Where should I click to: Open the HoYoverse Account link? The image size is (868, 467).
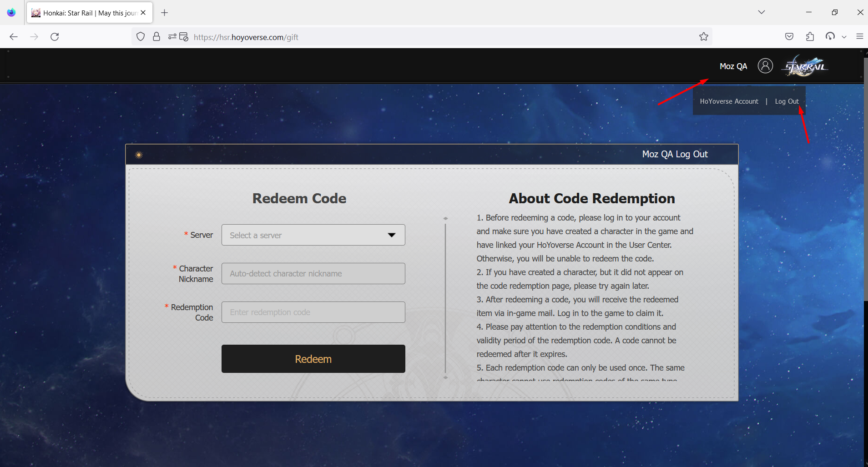tap(729, 101)
